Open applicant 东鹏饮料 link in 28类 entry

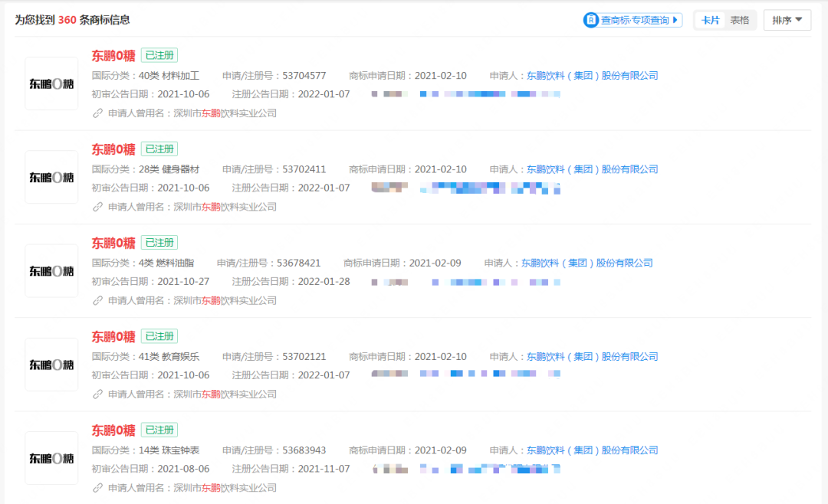click(592, 169)
